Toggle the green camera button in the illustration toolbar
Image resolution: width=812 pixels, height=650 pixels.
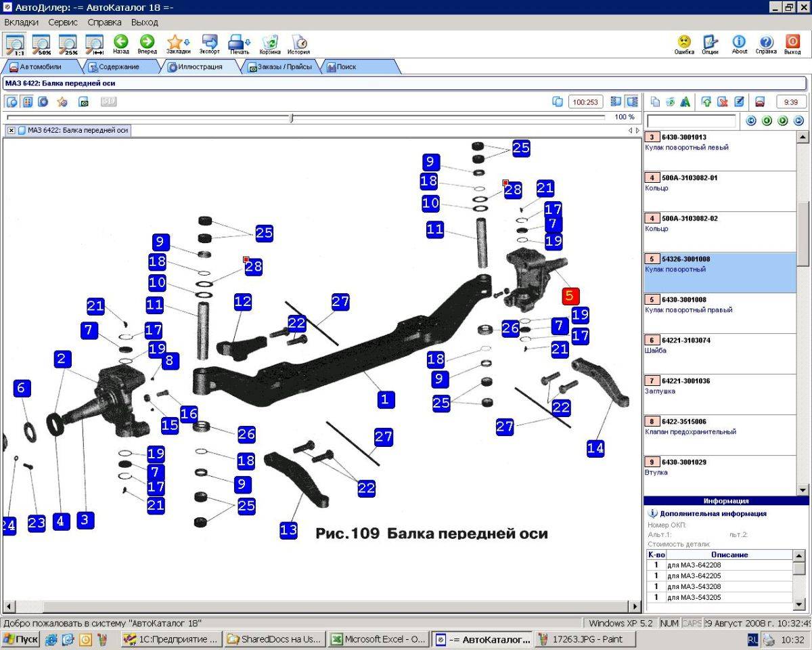[84, 102]
